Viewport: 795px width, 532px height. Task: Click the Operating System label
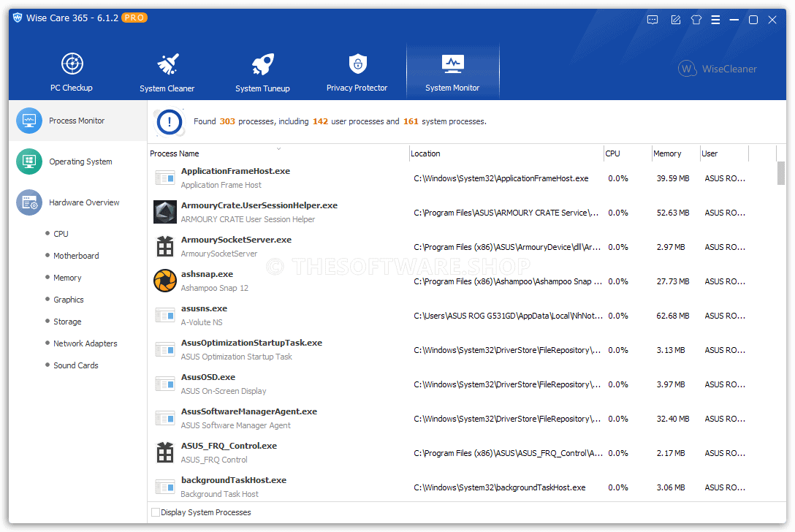[x=80, y=161]
